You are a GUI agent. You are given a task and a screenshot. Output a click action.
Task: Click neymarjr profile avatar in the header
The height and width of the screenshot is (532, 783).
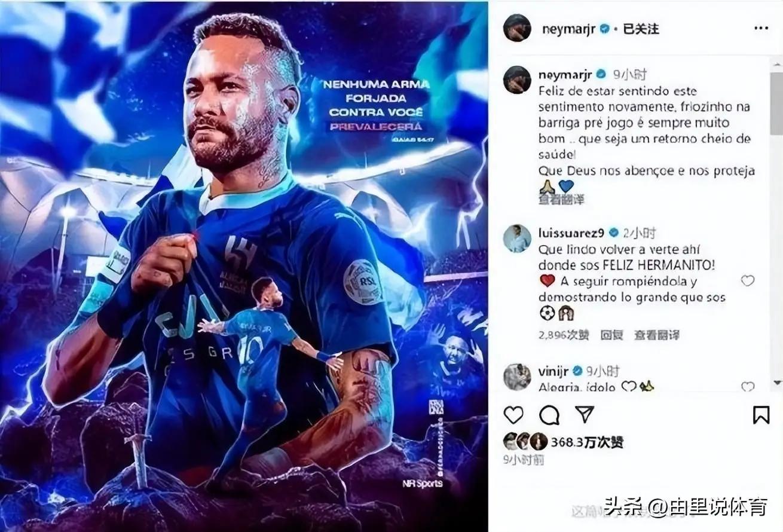pyautogui.click(x=517, y=28)
